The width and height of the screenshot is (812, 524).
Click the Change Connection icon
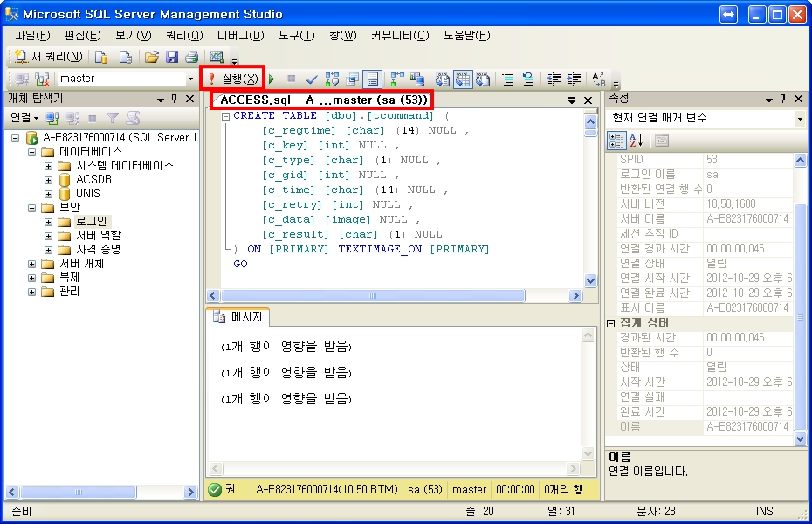coord(42,79)
